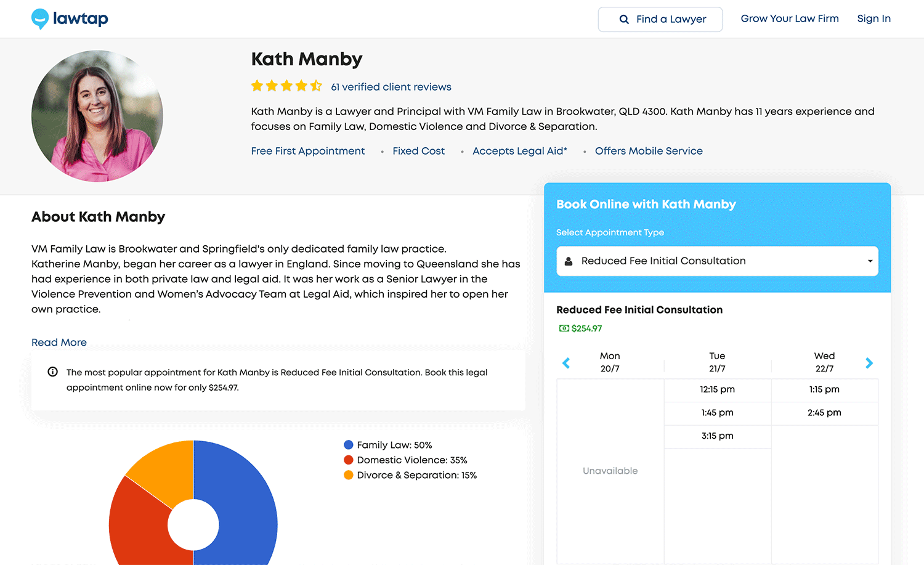Open Find a Lawyer search
The width and height of the screenshot is (924, 565).
point(660,20)
